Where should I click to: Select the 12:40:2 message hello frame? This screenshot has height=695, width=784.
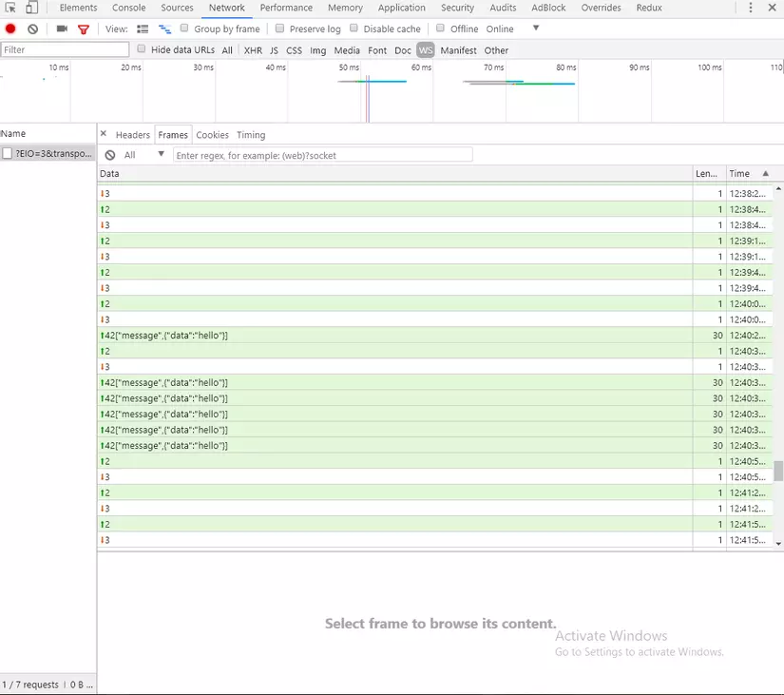pos(434,336)
